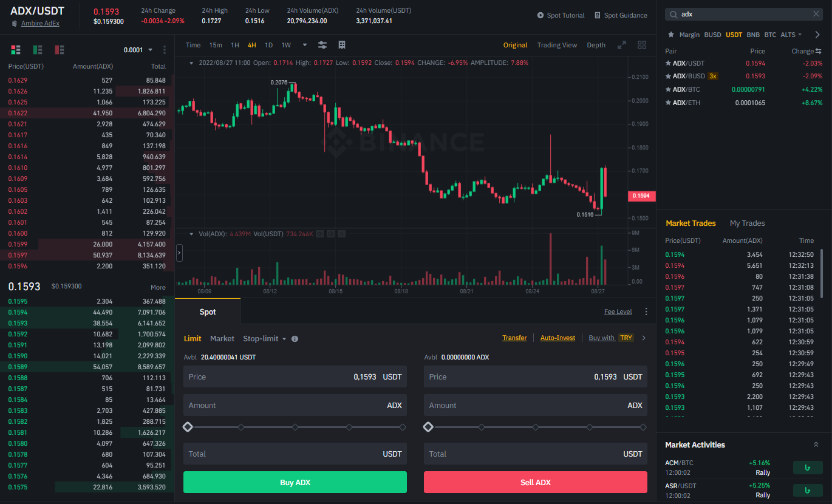
Task: Open spot trading panel options menu
Action: tap(646, 312)
